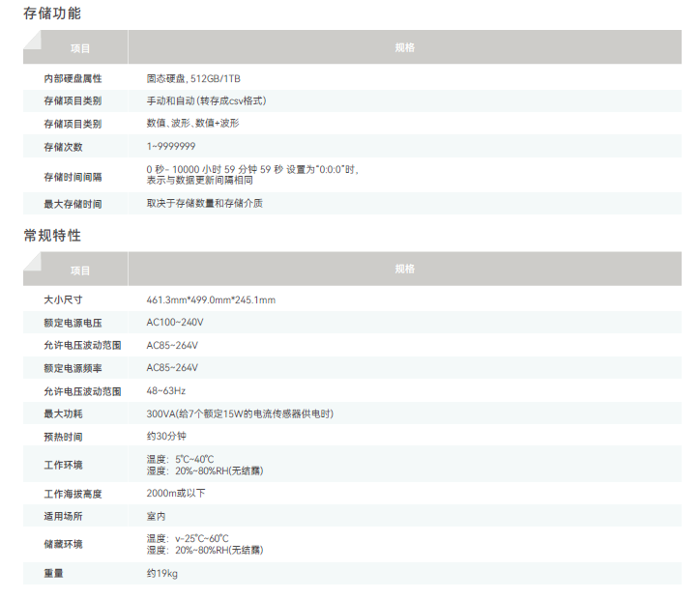Viewport: 700px width, 598px height.
Task: Click the 1~9999999 storage count value
Action: [171, 147]
